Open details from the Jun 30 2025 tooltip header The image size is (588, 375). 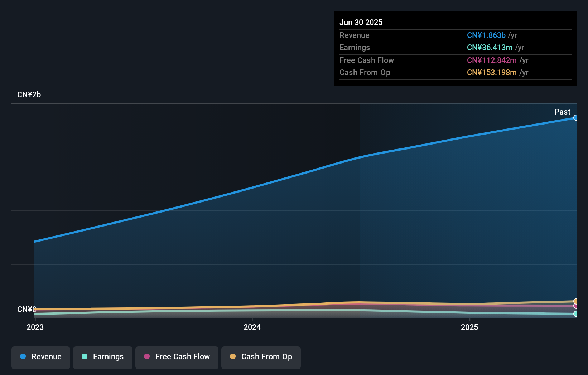[x=361, y=22]
